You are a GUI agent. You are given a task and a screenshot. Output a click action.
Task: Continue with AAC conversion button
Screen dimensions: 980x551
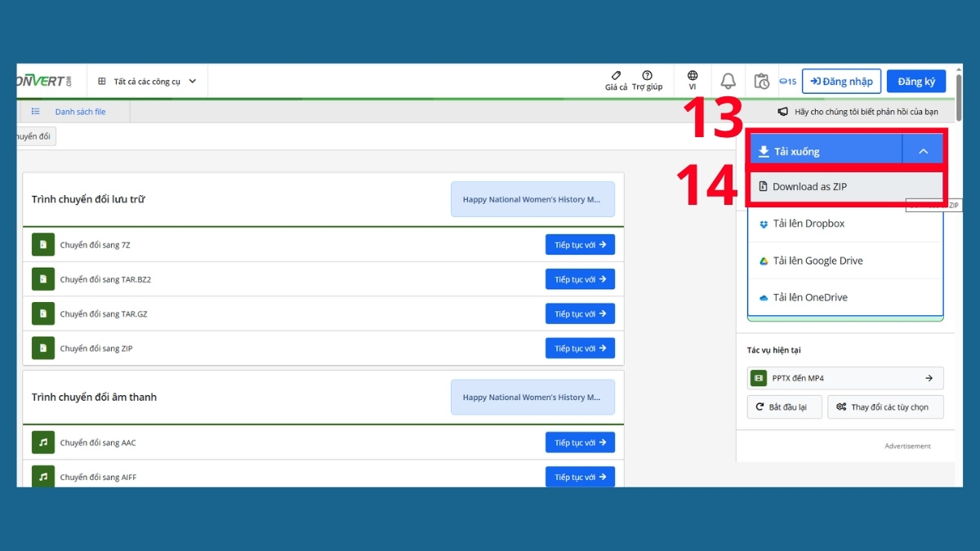click(x=580, y=442)
